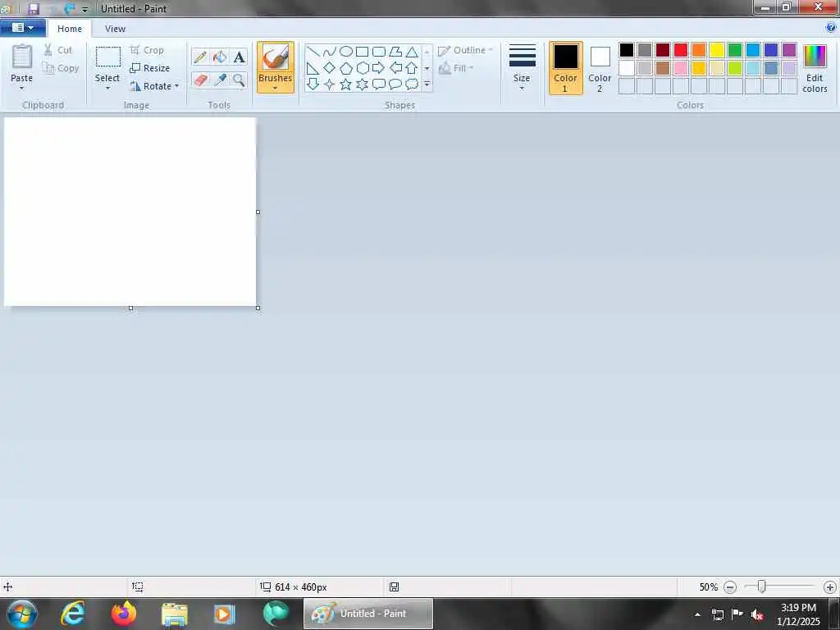Choose the Four-point star shape
The image size is (840, 630).
tap(330, 84)
